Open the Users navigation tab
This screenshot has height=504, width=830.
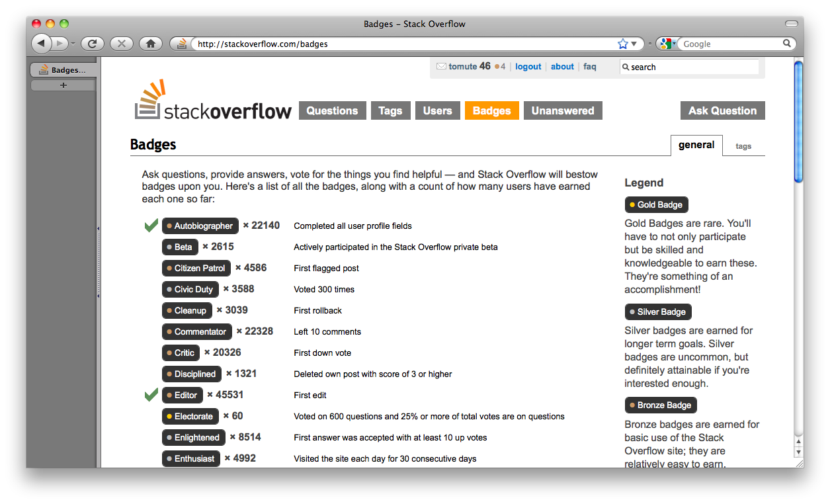(437, 110)
